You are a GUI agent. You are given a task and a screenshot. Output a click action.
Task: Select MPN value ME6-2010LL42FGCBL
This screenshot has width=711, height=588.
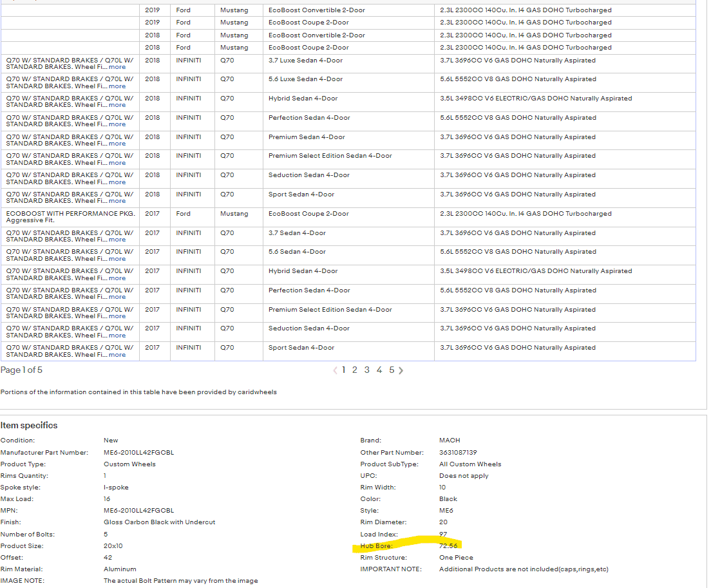tap(138, 511)
